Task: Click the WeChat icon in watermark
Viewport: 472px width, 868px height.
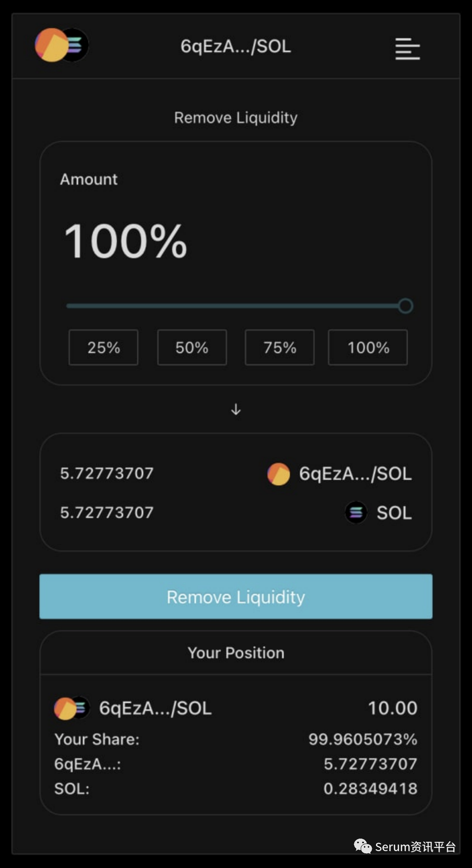Action: click(363, 846)
